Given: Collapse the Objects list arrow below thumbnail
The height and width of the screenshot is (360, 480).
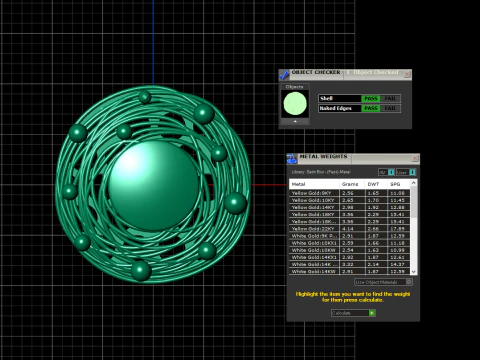Looking at the screenshot, I should 295,122.
